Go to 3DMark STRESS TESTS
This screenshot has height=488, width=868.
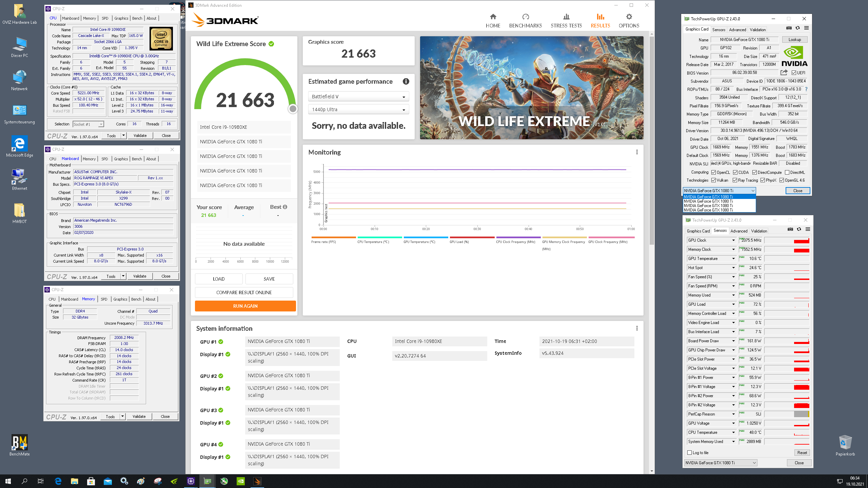(566, 21)
